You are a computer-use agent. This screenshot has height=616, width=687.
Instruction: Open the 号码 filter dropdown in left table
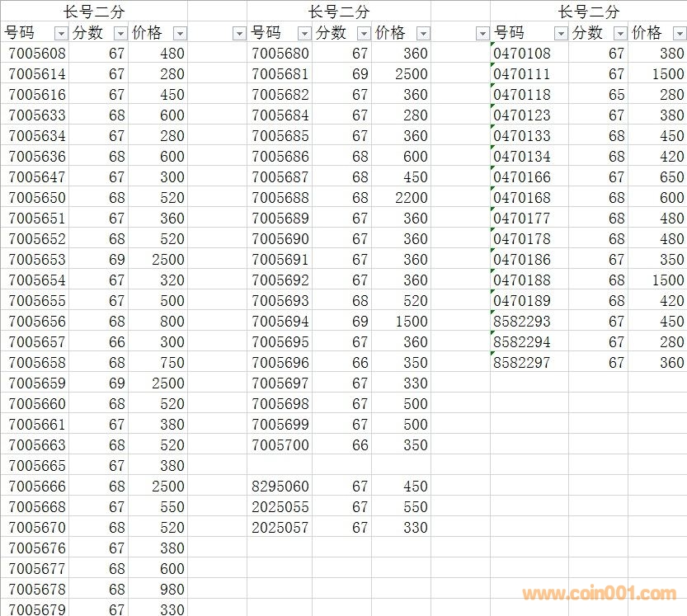60,33
